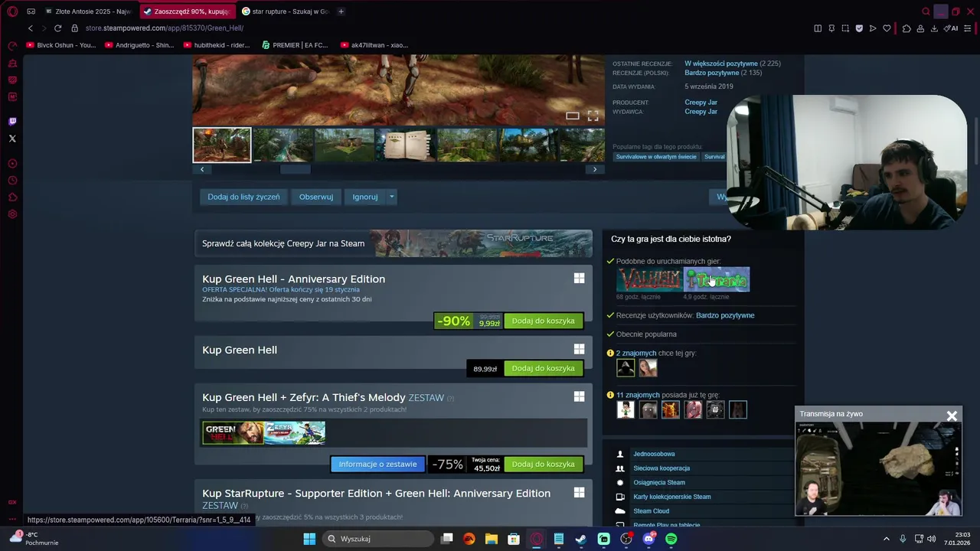Open Steam from the taskbar
980x551 pixels.
click(x=581, y=539)
